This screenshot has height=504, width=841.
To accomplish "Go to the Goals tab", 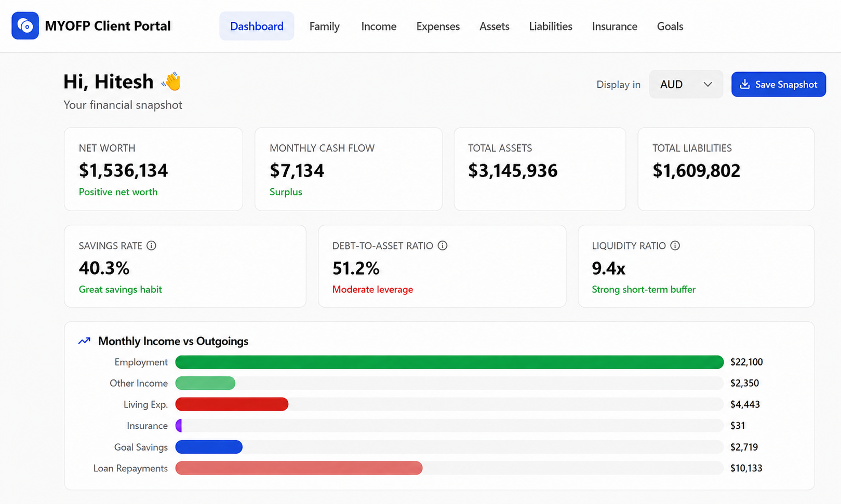I will pos(670,26).
